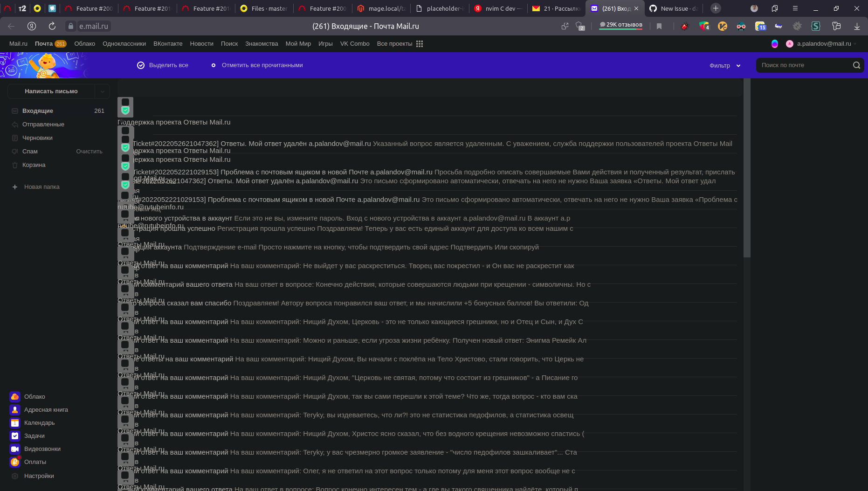Open the shield extension with badge 4

pyautogui.click(x=704, y=27)
